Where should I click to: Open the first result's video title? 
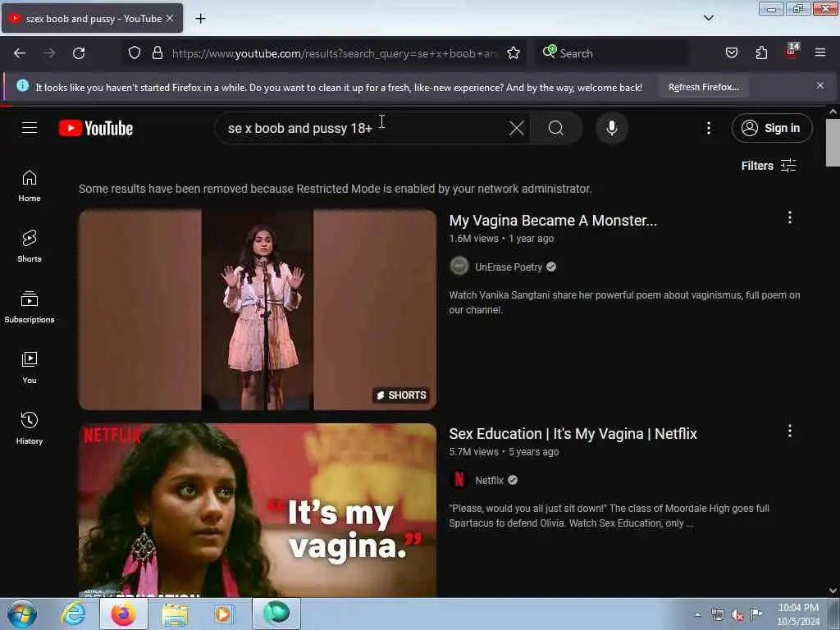[x=553, y=220]
